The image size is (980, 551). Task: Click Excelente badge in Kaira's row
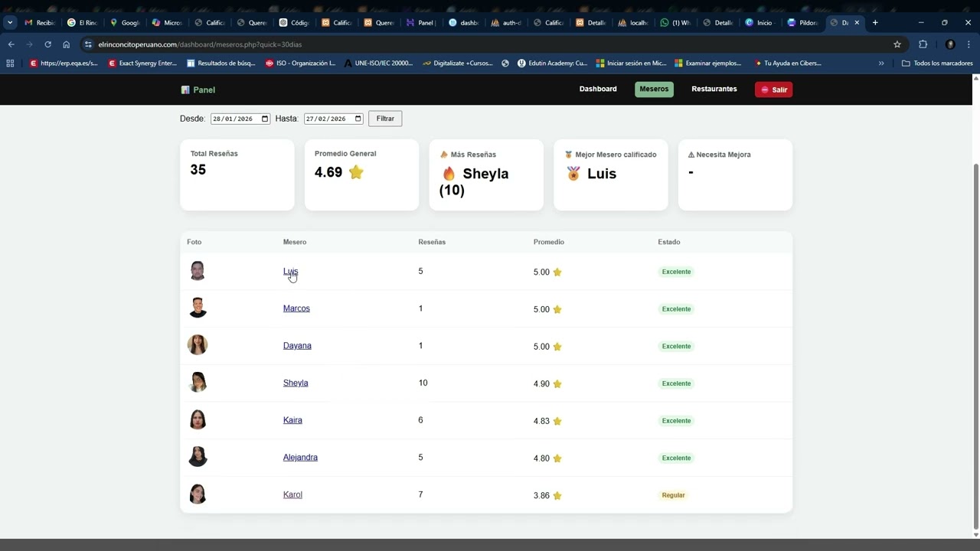(676, 421)
